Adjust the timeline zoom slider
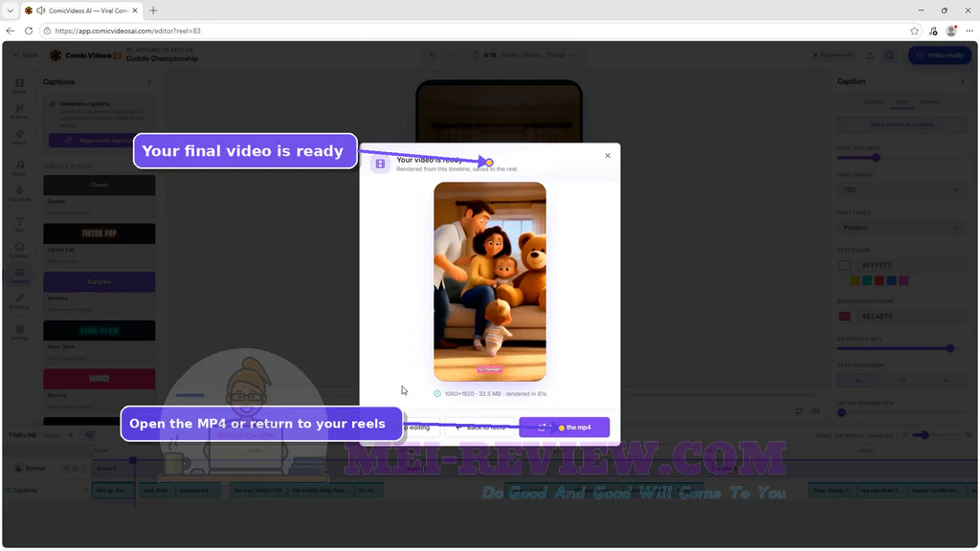The width and height of the screenshot is (980, 551). tap(924, 435)
